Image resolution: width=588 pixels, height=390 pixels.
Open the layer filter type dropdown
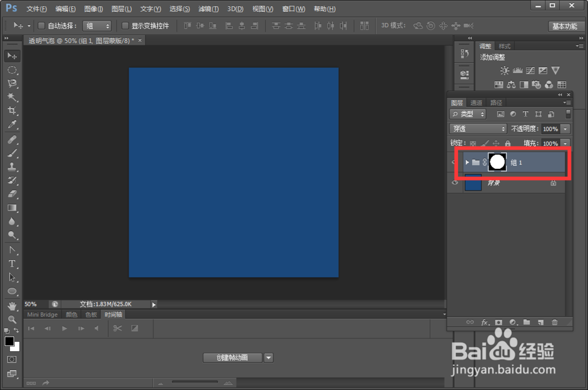[x=467, y=114]
